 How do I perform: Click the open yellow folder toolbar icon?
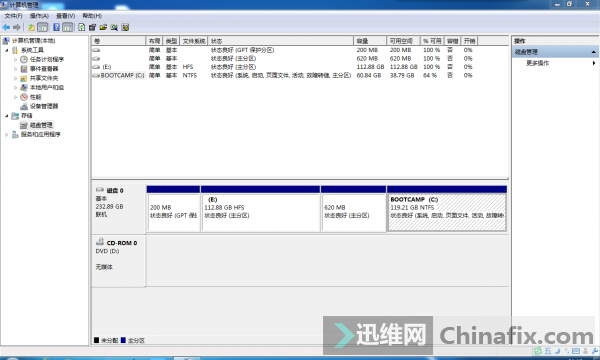pyautogui.click(x=103, y=27)
